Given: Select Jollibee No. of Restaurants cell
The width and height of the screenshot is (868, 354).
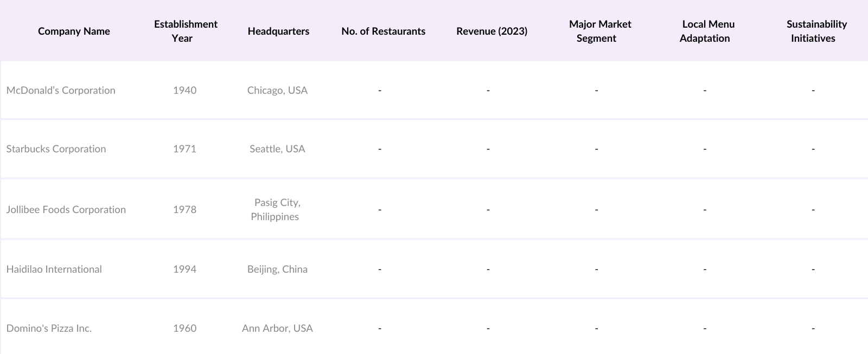Looking at the screenshot, I should coord(380,209).
